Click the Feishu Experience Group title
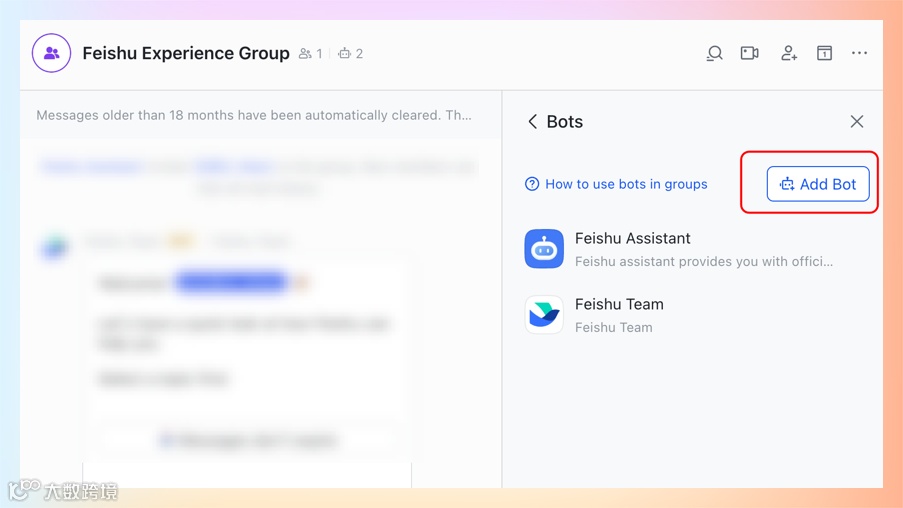 (x=186, y=53)
